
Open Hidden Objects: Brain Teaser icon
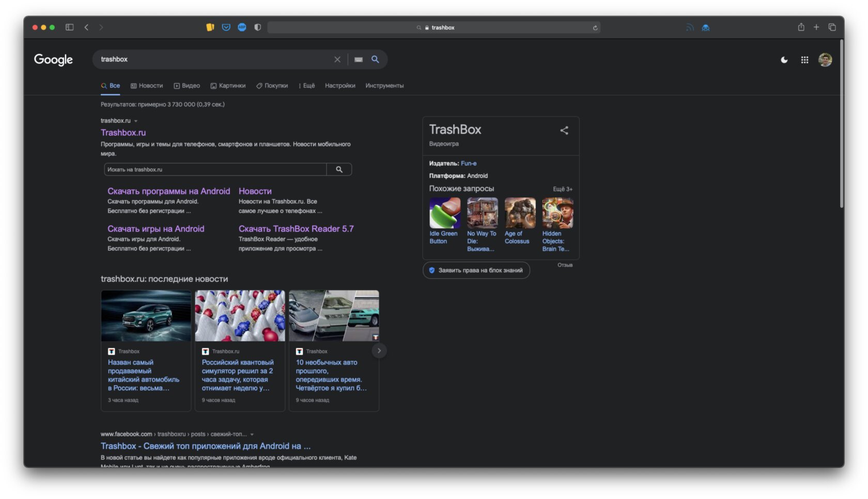pos(557,213)
